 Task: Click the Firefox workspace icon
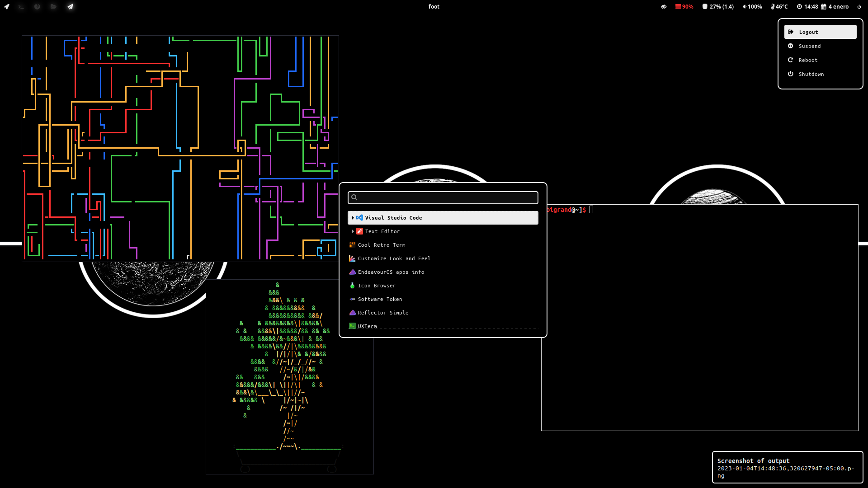click(x=37, y=7)
